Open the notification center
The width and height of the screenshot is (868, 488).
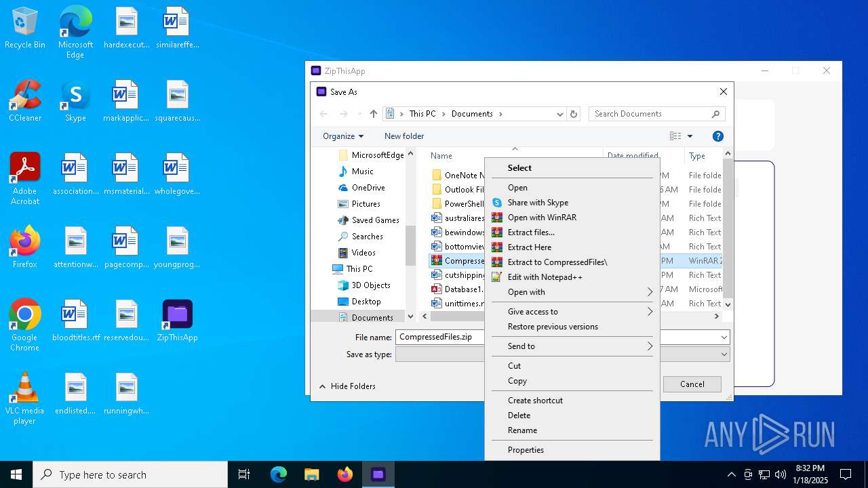[x=846, y=474]
